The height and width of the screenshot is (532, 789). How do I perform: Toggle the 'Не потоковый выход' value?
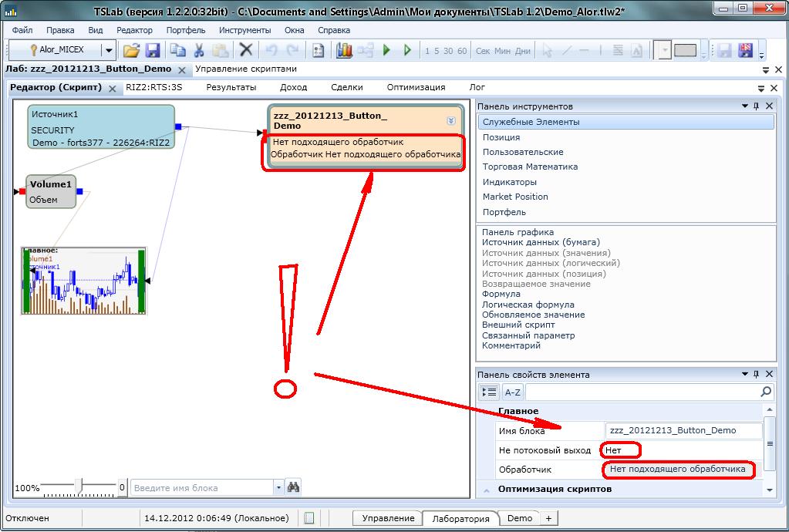(622, 450)
